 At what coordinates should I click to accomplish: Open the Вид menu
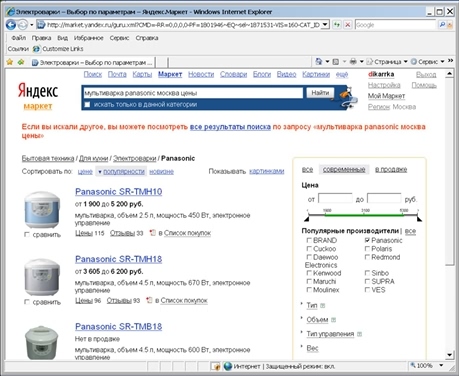coord(62,38)
